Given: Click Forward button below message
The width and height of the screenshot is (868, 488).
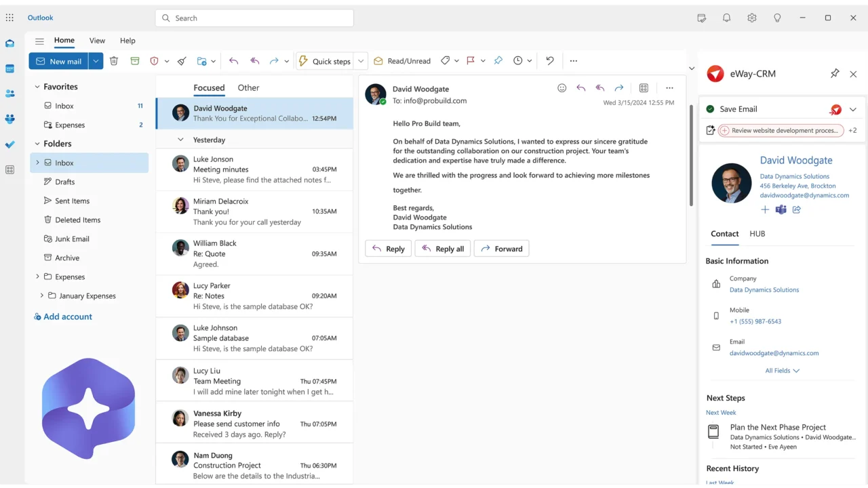Looking at the screenshot, I should pos(501,249).
